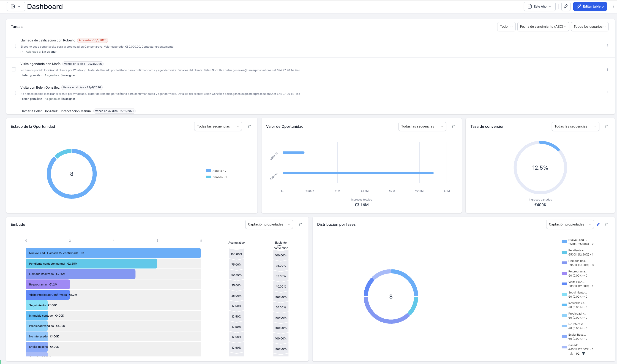Click the sparkles icon on Distribución por fases
Image resolution: width=617 pixels, height=364 pixels.
click(x=599, y=224)
